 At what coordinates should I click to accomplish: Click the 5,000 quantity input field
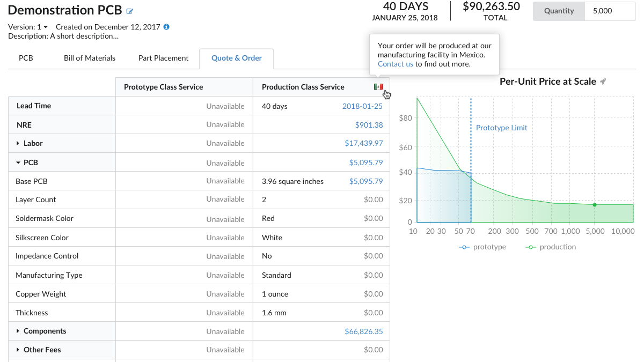pyautogui.click(x=610, y=11)
